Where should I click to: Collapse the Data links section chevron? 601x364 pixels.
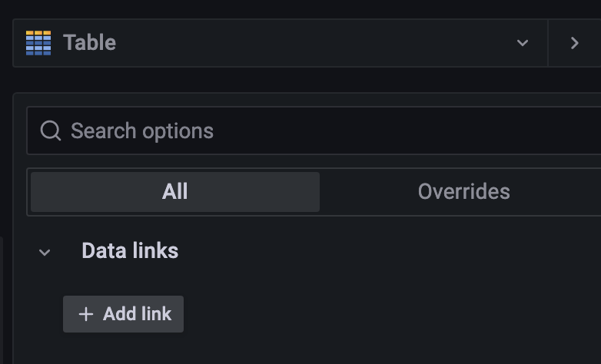point(45,252)
